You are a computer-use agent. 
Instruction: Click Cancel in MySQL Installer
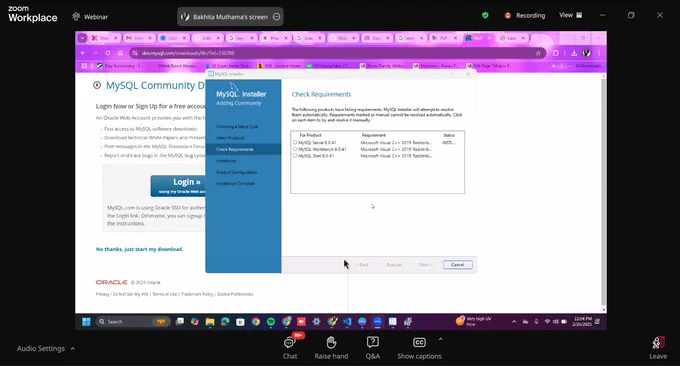(458, 265)
